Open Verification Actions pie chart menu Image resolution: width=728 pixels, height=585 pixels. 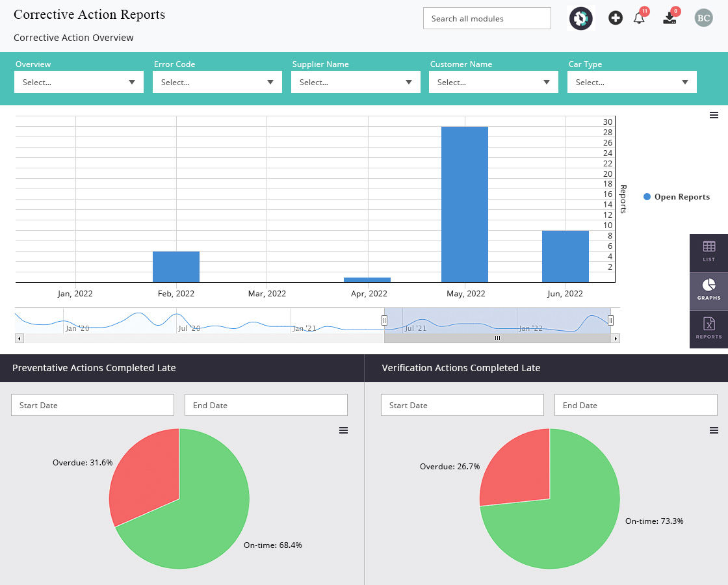tap(714, 430)
